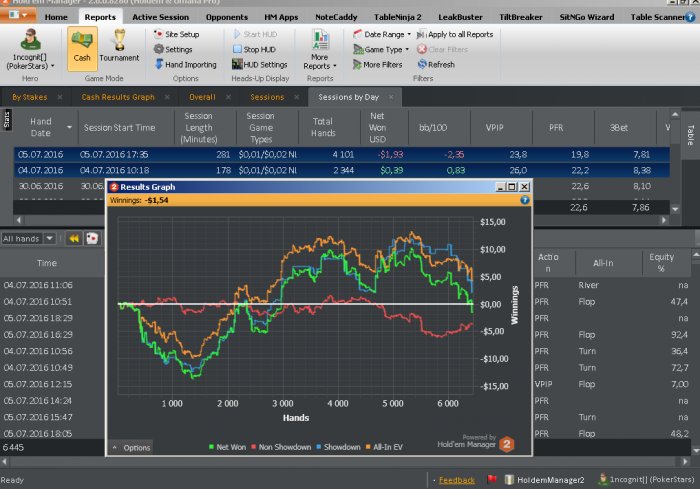Switch to the Opponents ribbon tab
Viewport: 700px width, 489px height.
click(x=226, y=17)
